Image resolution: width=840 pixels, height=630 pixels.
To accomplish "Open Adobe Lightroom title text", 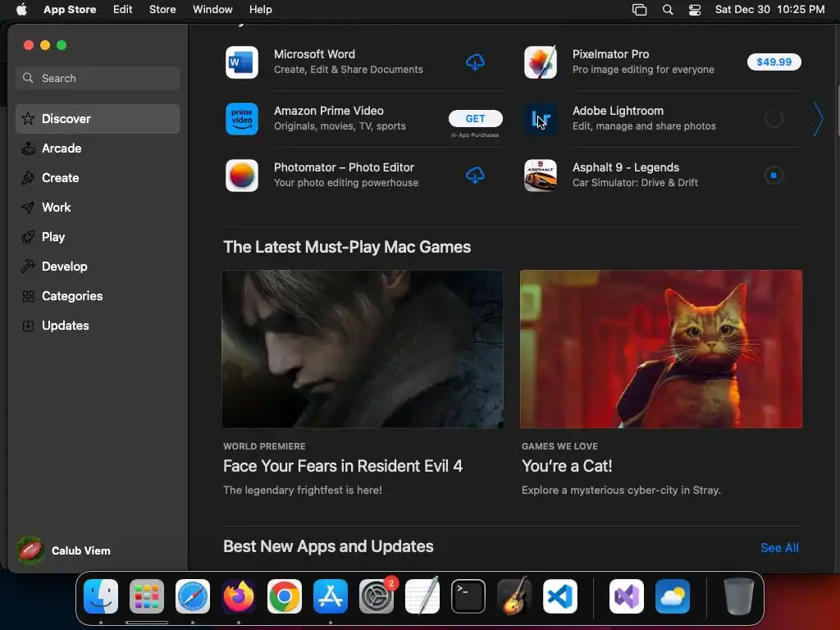I will pyautogui.click(x=618, y=111).
